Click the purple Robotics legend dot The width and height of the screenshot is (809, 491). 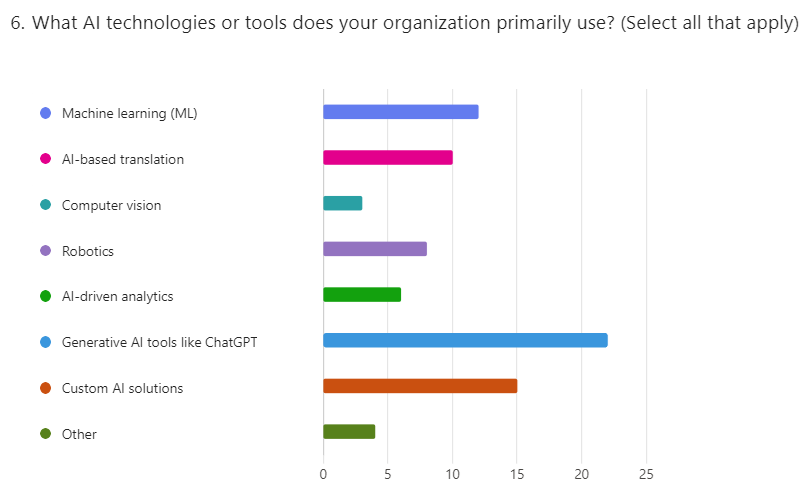tap(45, 251)
